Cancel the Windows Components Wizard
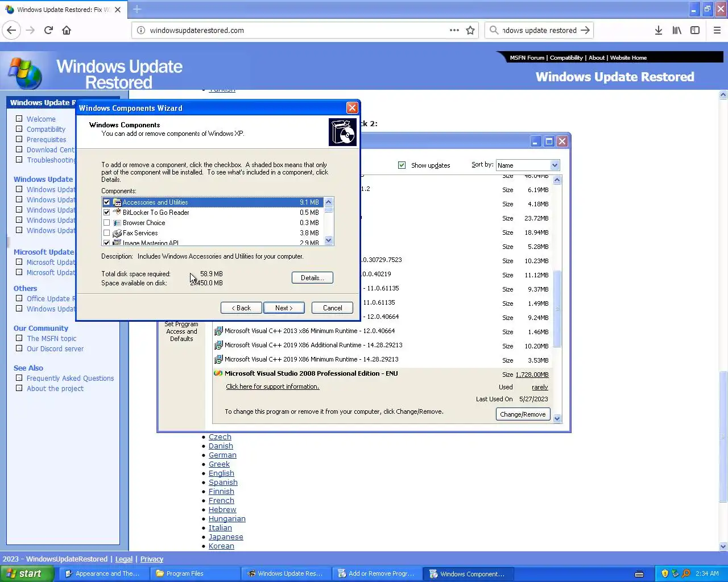 (x=333, y=308)
